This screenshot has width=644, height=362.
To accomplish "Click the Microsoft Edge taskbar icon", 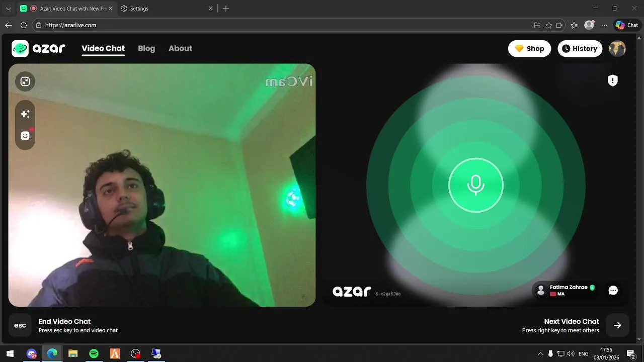I will click(x=52, y=354).
